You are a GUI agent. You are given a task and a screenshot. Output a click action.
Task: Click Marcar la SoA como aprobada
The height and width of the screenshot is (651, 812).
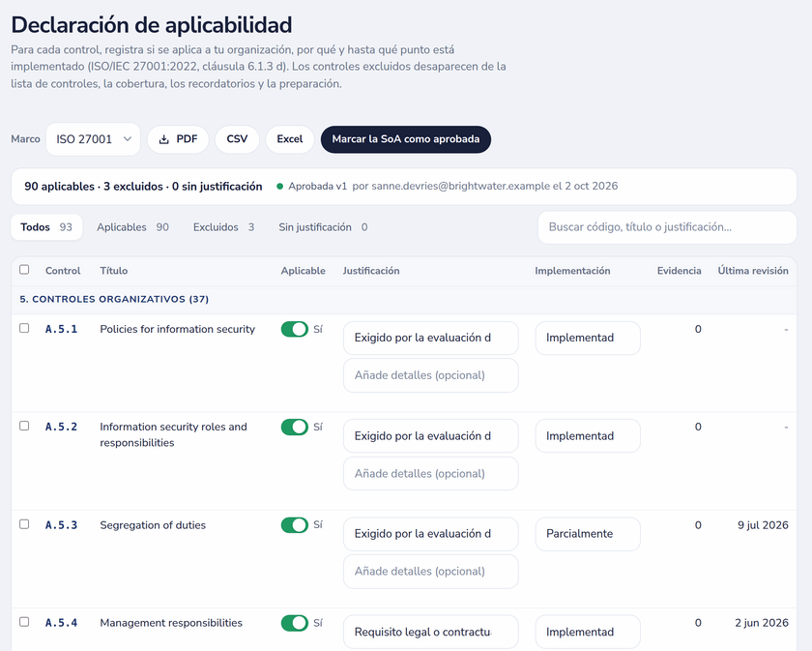click(x=405, y=139)
